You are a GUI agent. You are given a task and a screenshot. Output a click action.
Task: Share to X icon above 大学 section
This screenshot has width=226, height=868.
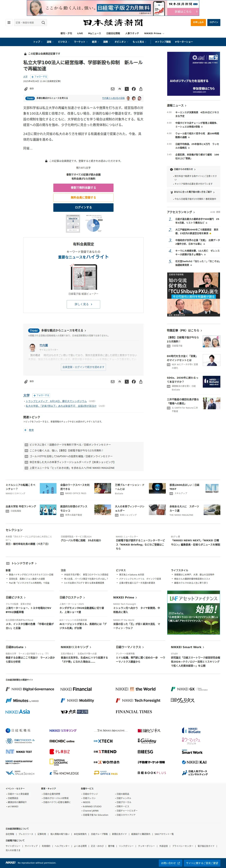[x=127, y=382]
